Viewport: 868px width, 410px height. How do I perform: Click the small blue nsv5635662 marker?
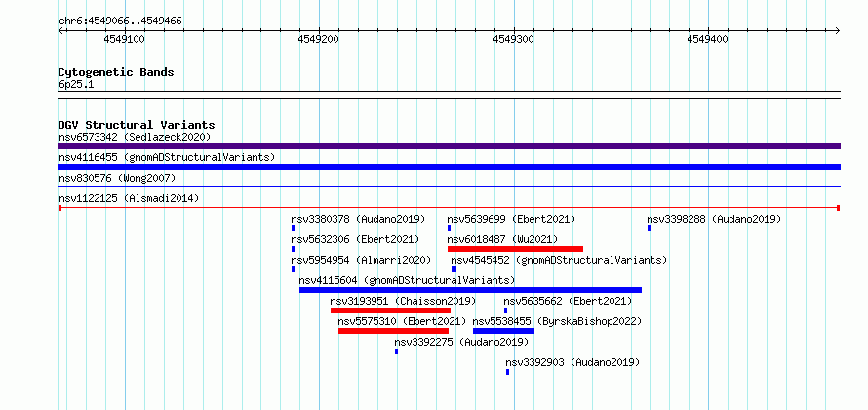[x=505, y=310]
